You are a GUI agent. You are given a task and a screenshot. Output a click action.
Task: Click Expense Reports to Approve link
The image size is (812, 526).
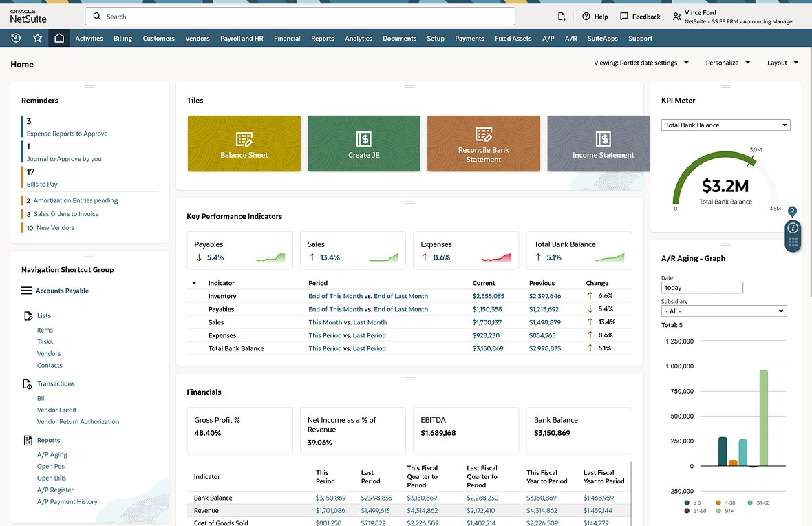tap(67, 134)
